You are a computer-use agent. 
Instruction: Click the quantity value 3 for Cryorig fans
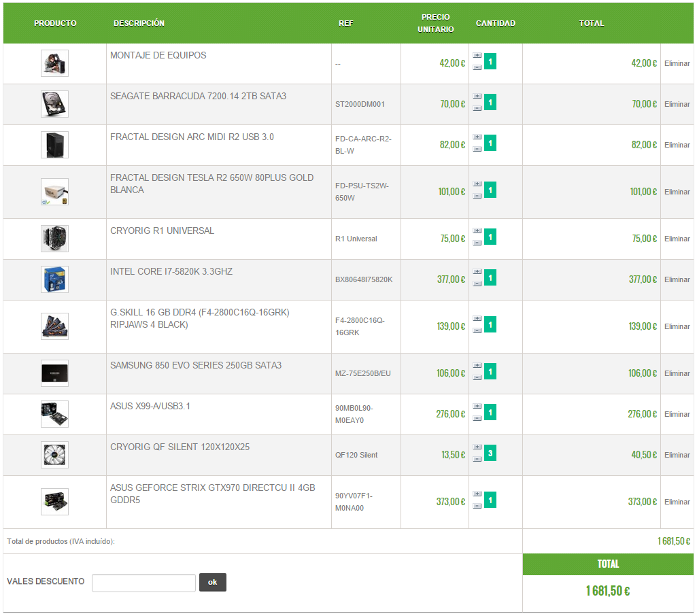pos(490,454)
